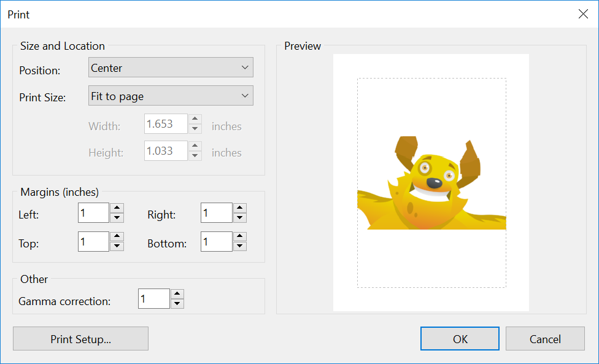Click the Gamma correction input field
This screenshot has height=364, width=599.
point(154,299)
